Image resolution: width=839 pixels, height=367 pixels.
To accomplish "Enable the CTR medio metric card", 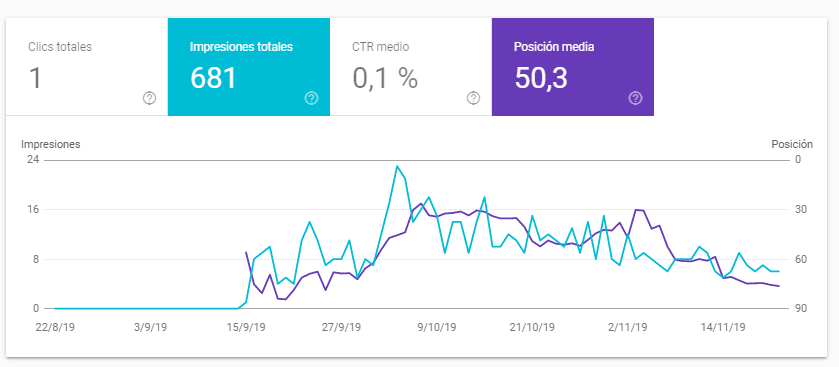I will coord(410,67).
